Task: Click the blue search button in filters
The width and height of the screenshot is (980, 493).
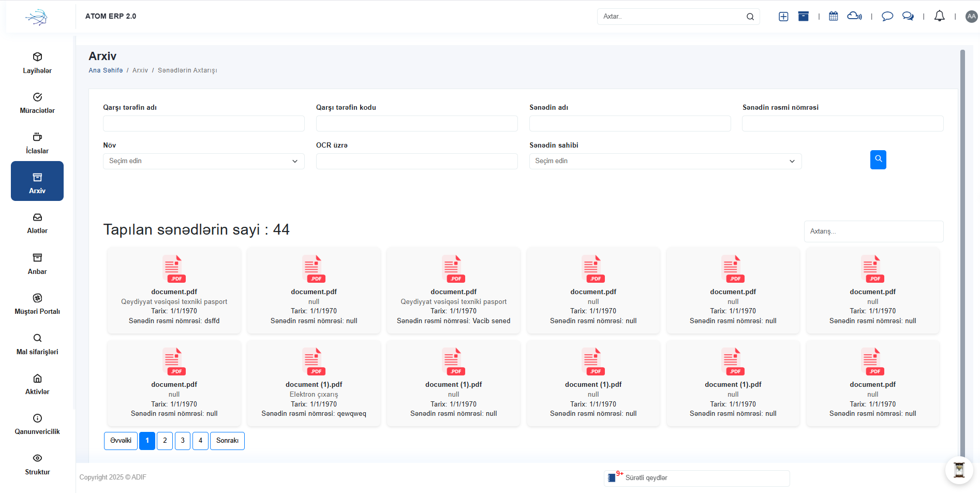Action: tap(878, 160)
